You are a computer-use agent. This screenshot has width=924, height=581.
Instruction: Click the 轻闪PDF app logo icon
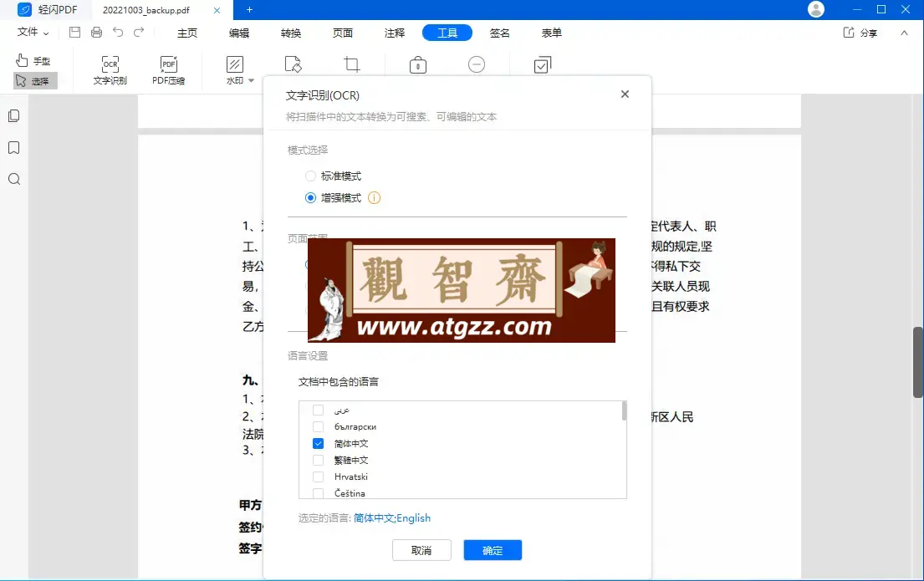(25, 9)
